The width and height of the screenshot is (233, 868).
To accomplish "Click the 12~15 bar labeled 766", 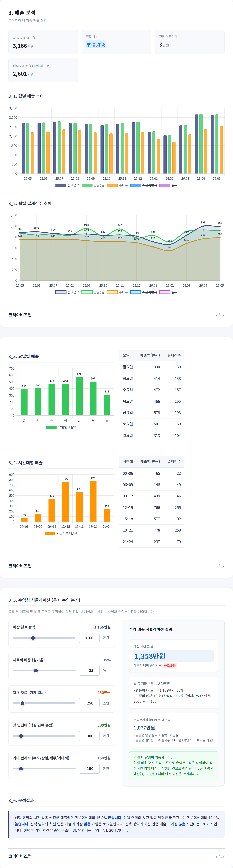I will tap(66, 502).
